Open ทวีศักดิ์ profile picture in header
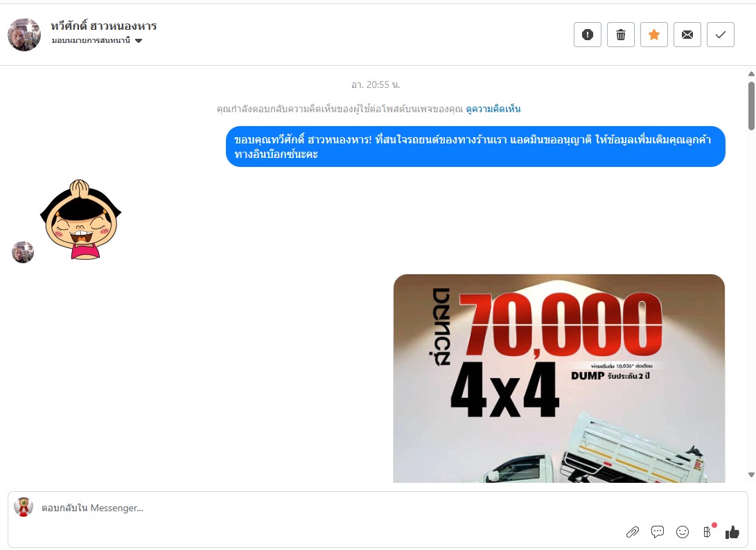This screenshot has height=550, width=756. pos(24,35)
